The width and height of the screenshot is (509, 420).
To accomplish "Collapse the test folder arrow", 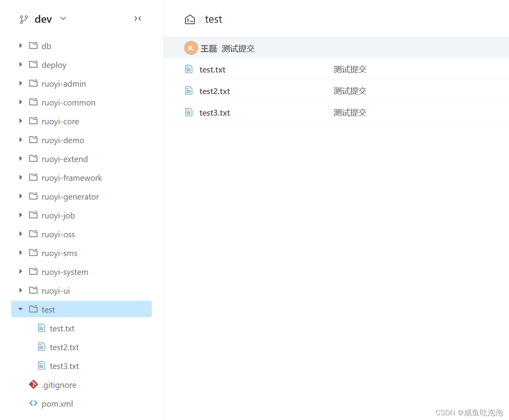I will (20, 309).
